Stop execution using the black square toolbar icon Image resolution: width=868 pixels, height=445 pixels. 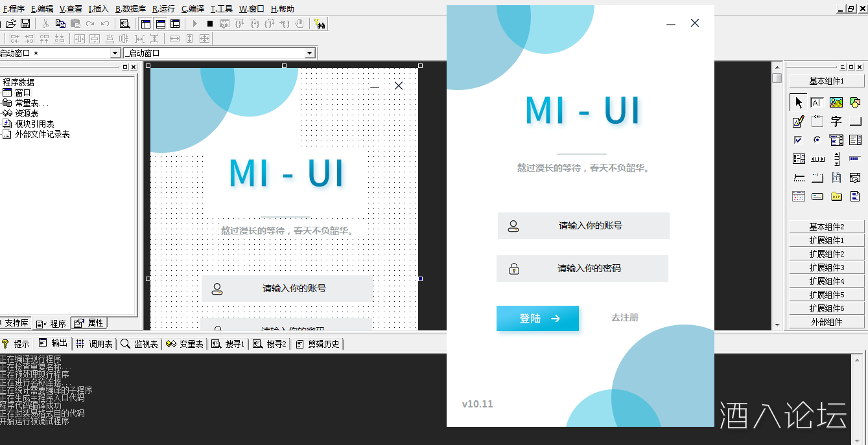[210, 23]
